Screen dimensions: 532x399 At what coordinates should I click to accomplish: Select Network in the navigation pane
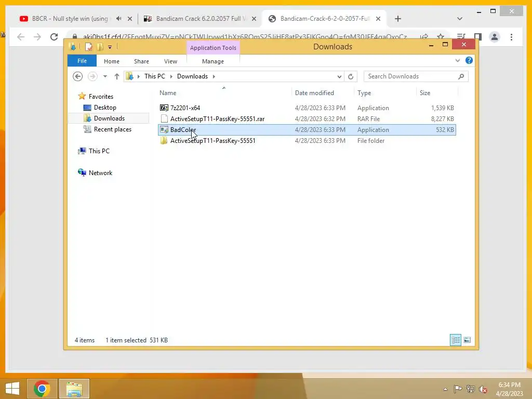[x=100, y=172]
